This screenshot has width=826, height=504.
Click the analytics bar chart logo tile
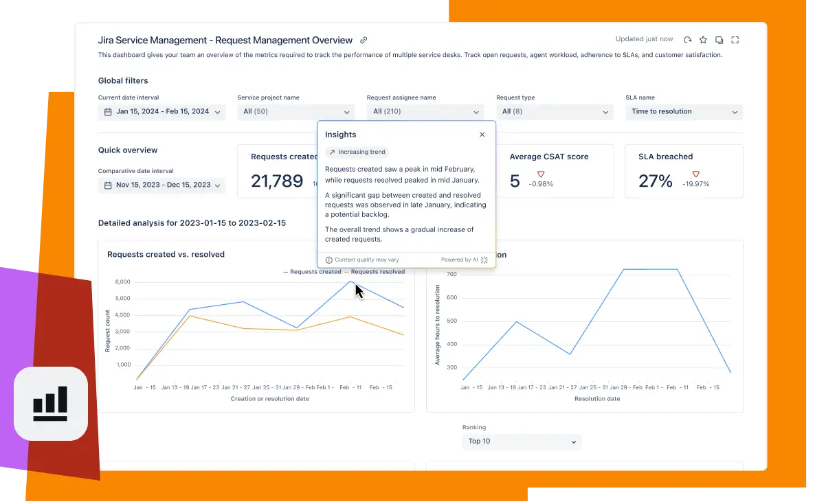[x=51, y=404]
